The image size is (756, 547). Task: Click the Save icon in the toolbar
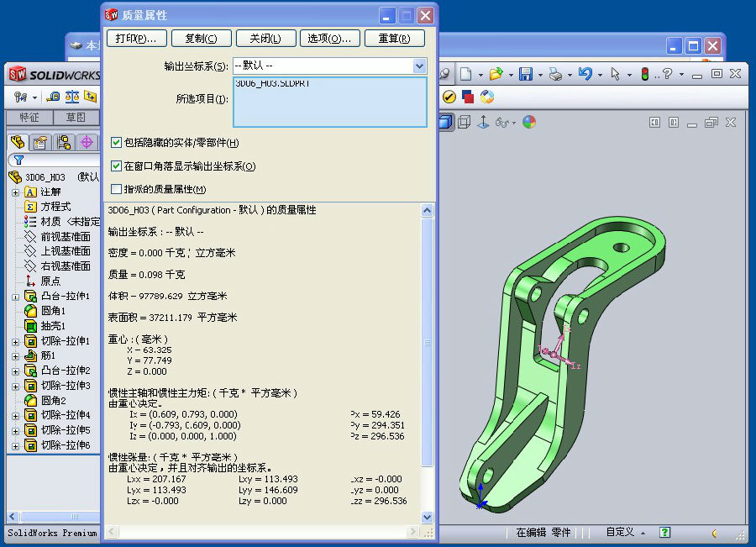[x=526, y=74]
